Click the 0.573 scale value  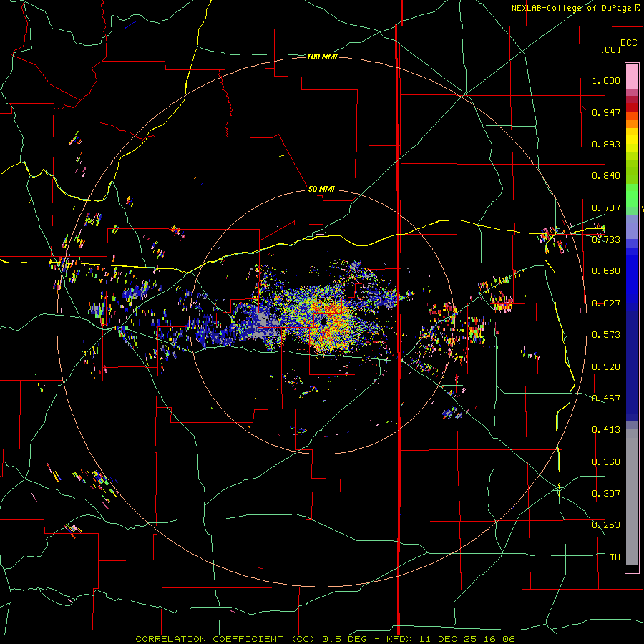(x=606, y=335)
